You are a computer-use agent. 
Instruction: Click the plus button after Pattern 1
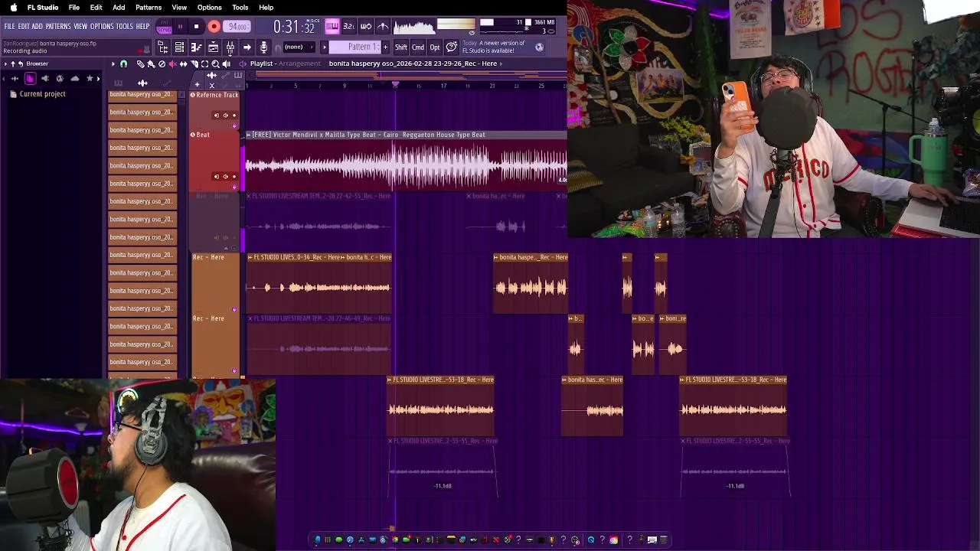385,47
